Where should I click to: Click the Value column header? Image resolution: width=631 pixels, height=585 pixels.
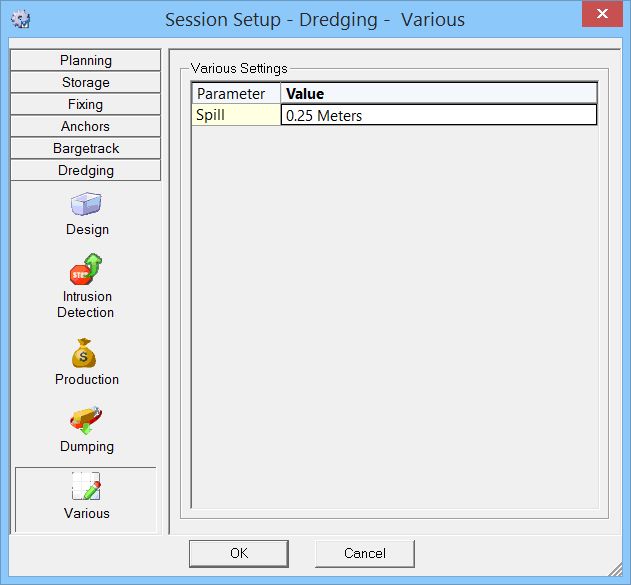click(439, 94)
